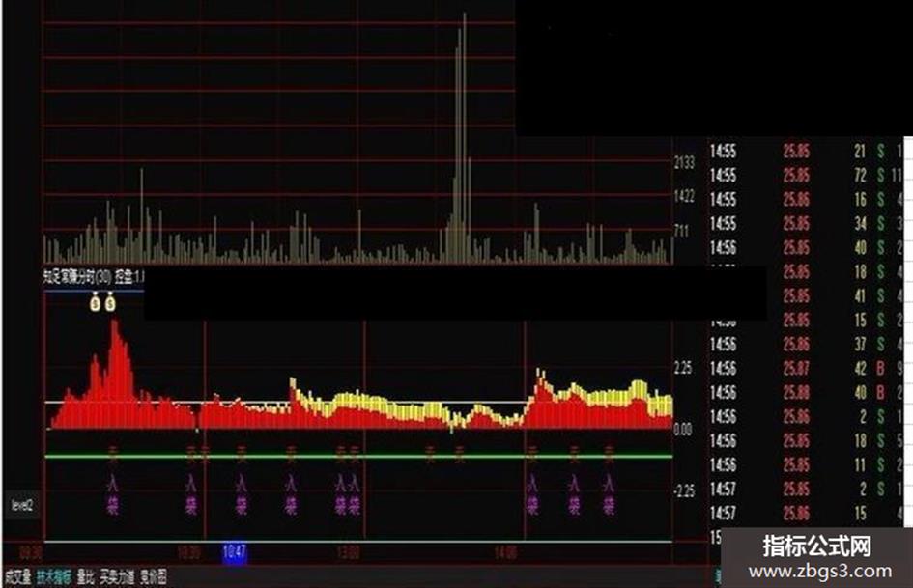Click the highlighted 10:47 time marker

click(235, 552)
